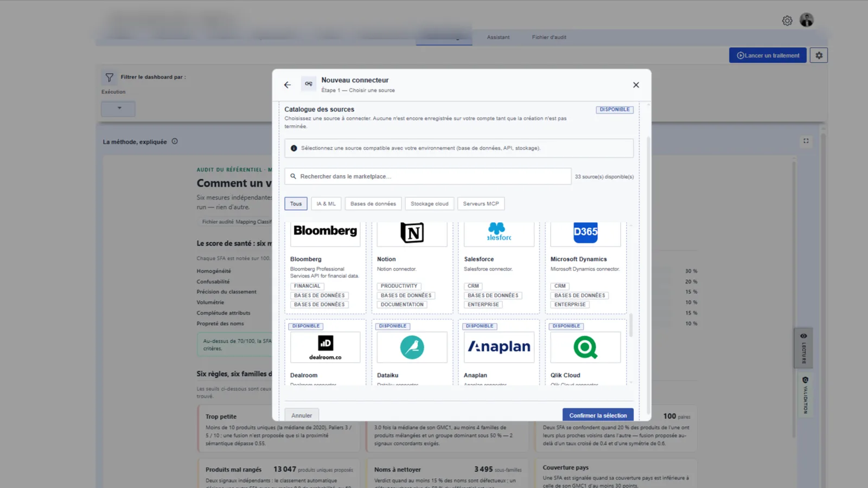The height and width of the screenshot is (488, 868).
Task: Start 'Lancer un traitement'
Action: coord(768,55)
